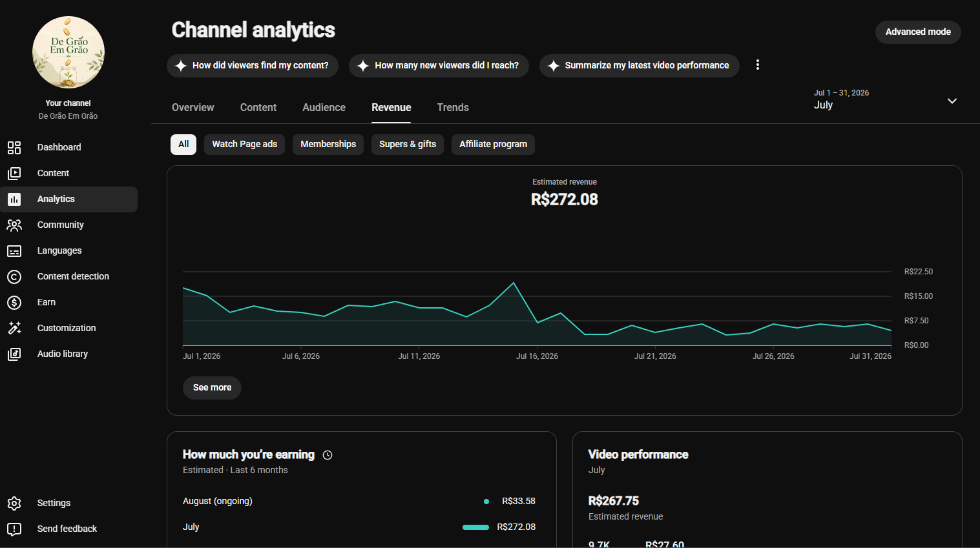Switch to the Trends tab
The height and width of the screenshot is (548, 980).
click(453, 107)
